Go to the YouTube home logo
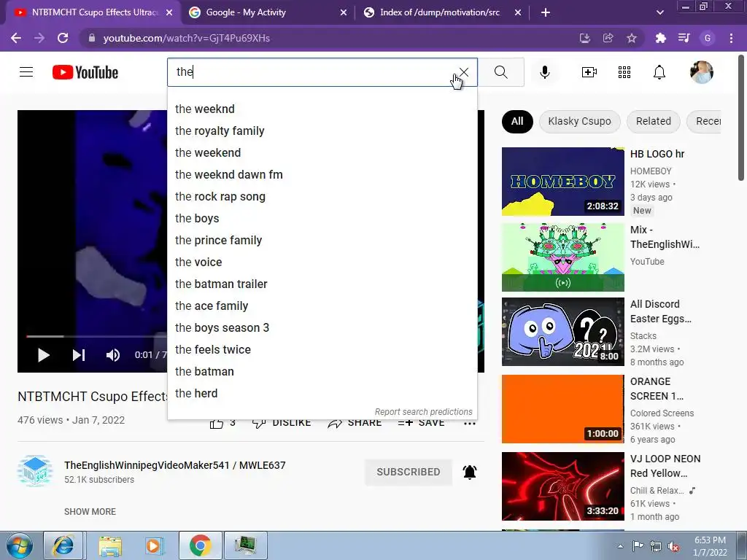Image resolution: width=747 pixels, height=560 pixels. tap(85, 72)
